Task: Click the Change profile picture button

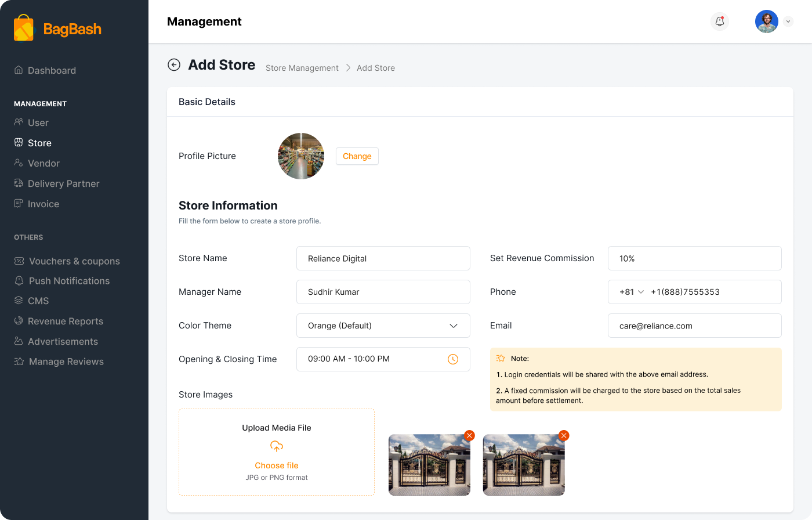Action: click(x=357, y=156)
